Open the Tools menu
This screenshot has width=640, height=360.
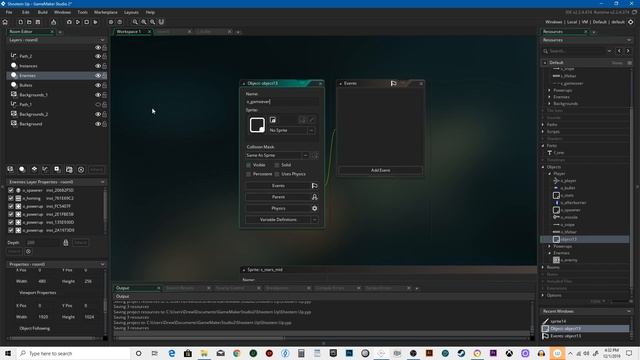(x=82, y=12)
